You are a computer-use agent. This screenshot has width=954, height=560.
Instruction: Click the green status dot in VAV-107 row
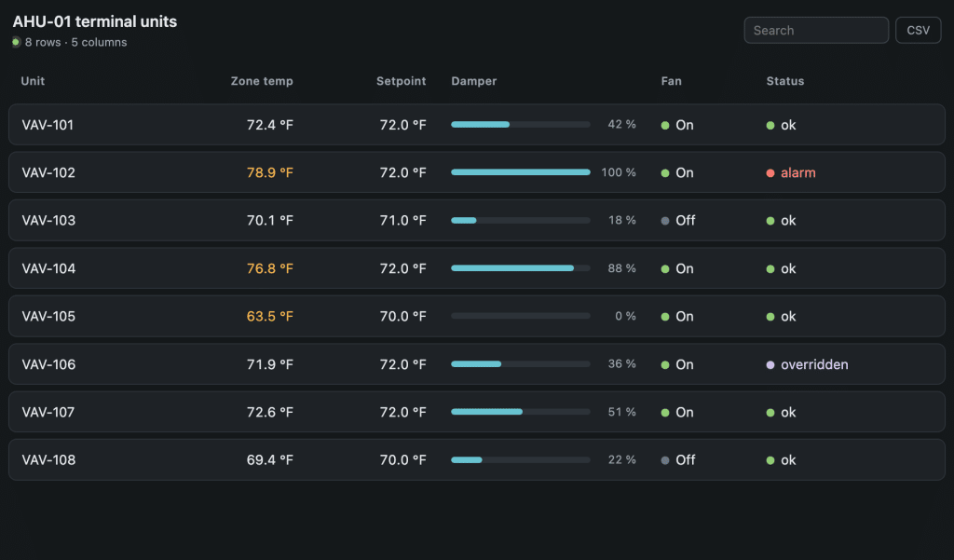770,413
